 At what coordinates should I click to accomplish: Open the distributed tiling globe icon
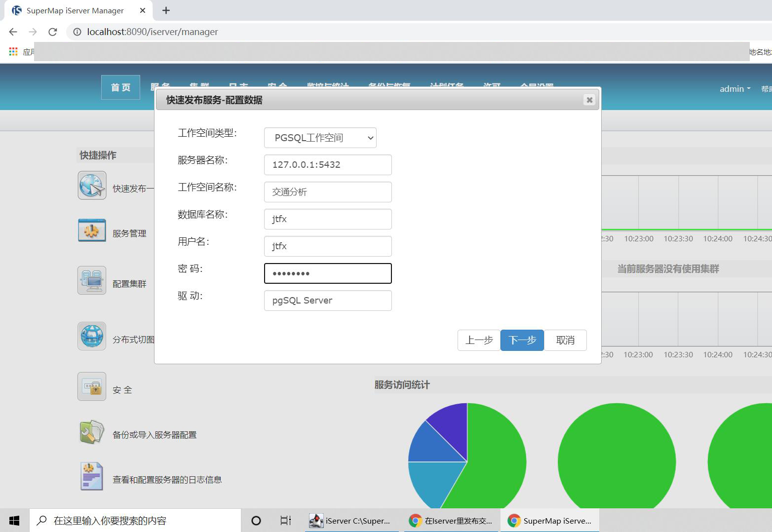tap(92, 336)
